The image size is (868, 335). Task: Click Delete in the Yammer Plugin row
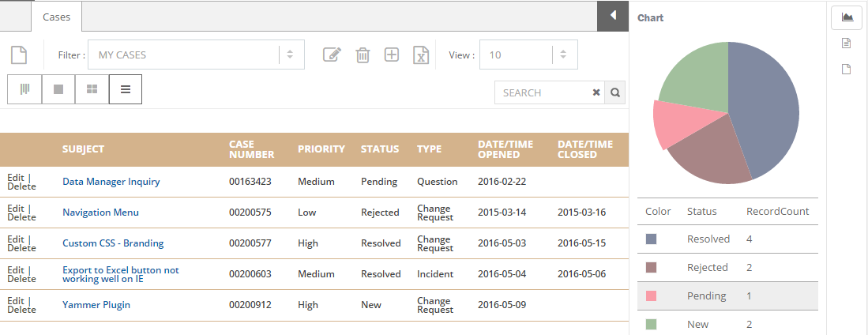coord(21,310)
